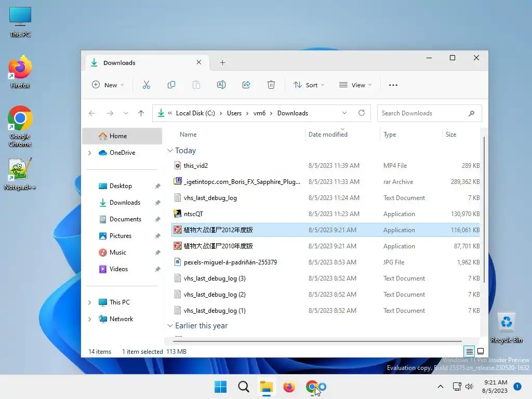Click the Copy icon in toolbar

pos(171,85)
